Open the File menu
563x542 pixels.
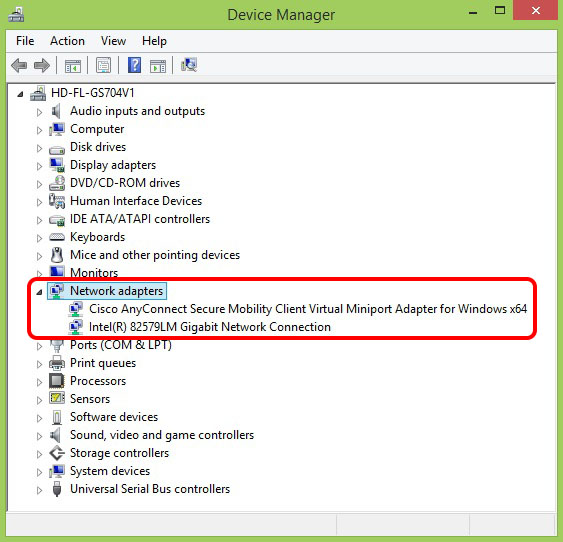point(25,41)
